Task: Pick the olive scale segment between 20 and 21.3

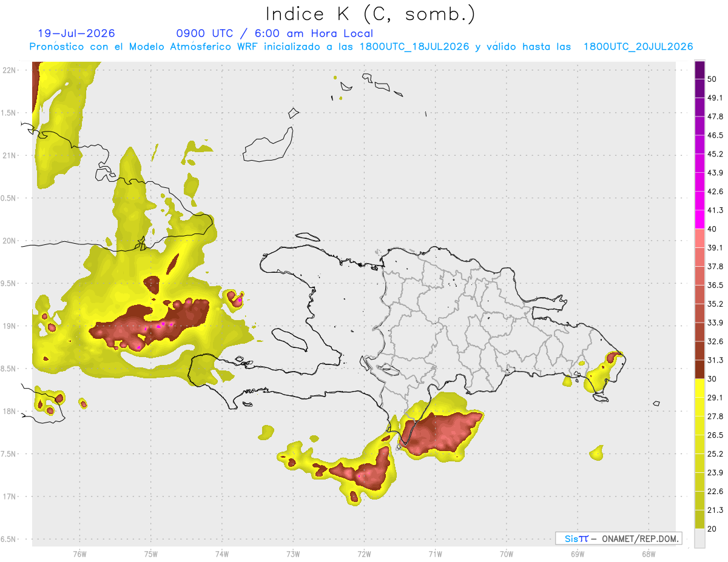Action: click(700, 519)
